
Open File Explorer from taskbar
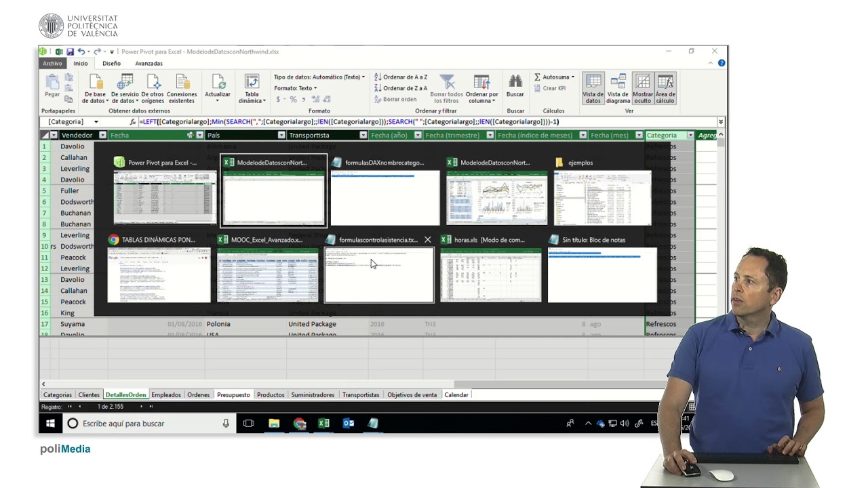coord(274,424)
